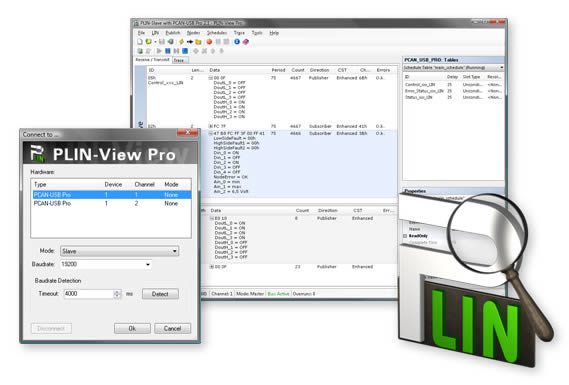Click the blue pause schedule icon
The width and height of the screenshot is (569, 385).
(x=168, y=51)
